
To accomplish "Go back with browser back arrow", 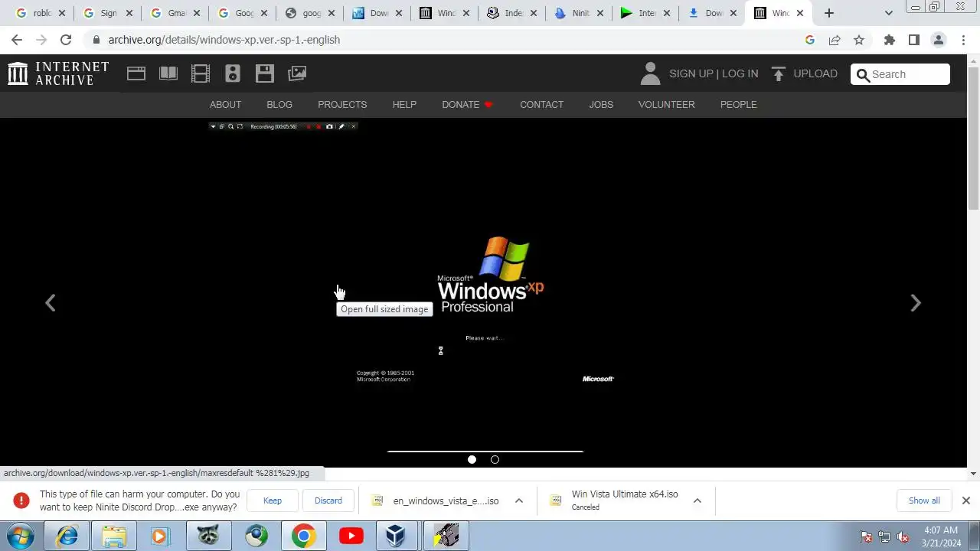I will pyautogui.click(x=17, y=40).
